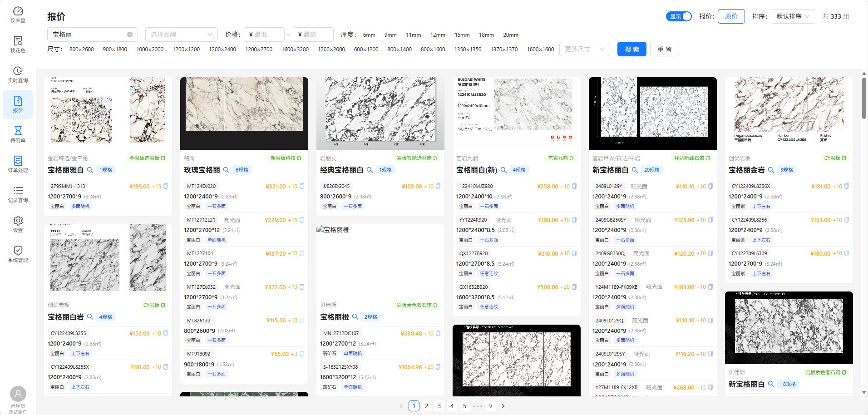This screenshot has width=868, height=415.
Task: Copy icon beside price ¥199.00
Action: (166, 186)
